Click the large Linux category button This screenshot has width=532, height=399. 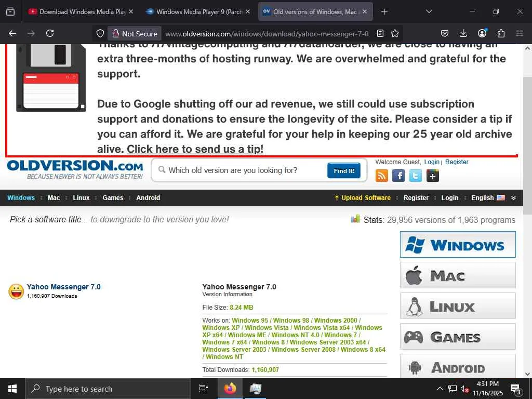[458, 306]
